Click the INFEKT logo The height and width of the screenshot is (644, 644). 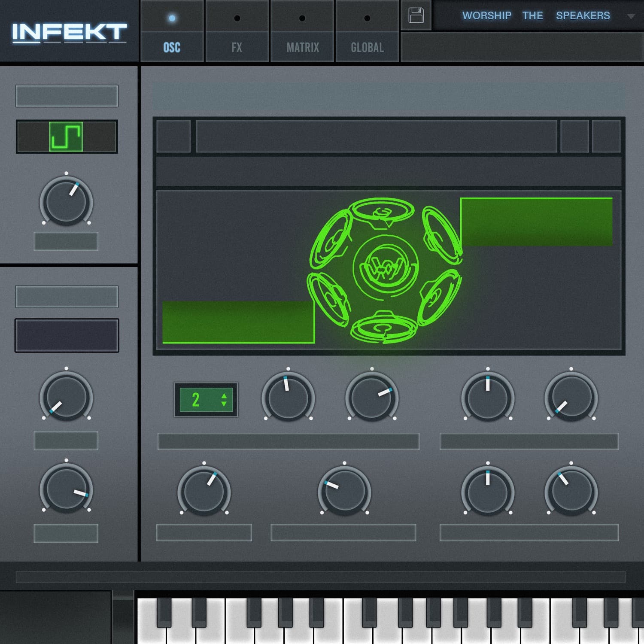click(x=69, y=33)
